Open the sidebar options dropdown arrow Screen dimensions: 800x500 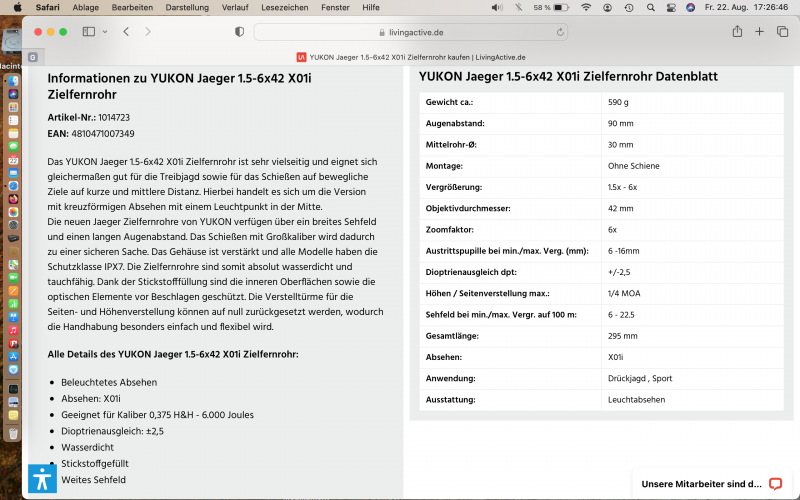tap(105, 32)
